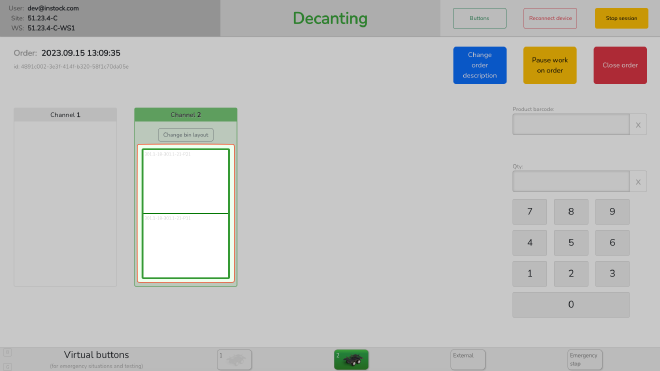
Task: Select the Channel 2 header
Action: pyautogui.click(x=186, y=115)
